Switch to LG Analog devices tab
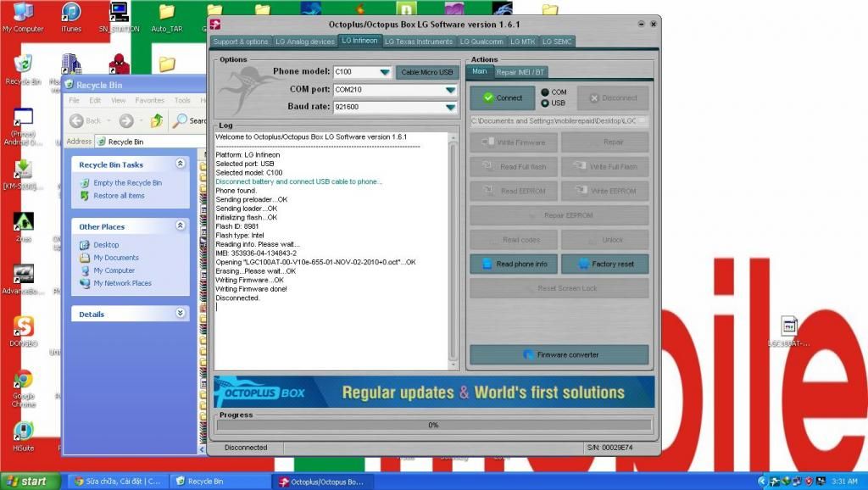Image resolution: width=868 pixels, height=490 pixels. pyautogui.click(x=305, y=42)
